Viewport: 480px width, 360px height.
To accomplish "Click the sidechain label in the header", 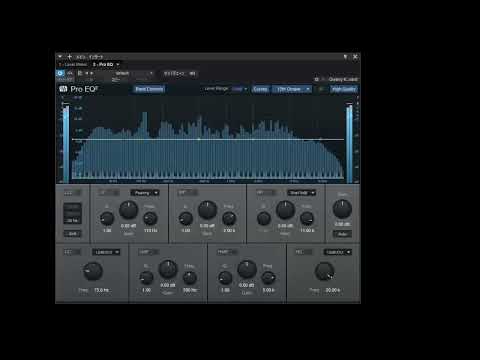I will click(174, 74).
